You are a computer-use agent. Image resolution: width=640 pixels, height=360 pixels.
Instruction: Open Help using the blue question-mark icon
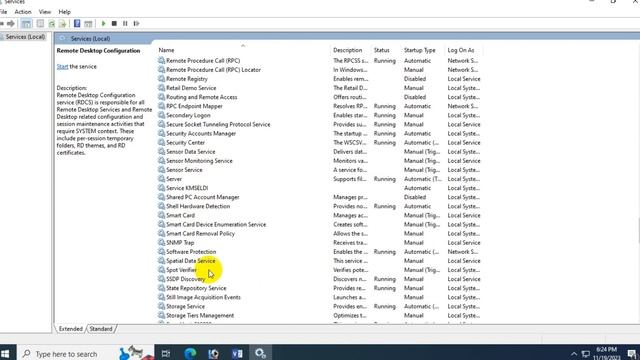coord(77,24)
